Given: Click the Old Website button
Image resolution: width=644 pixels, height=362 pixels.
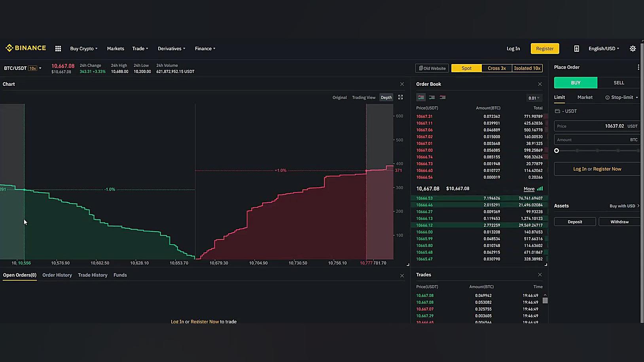Looking at the screenshot, I should click(432, 68).
